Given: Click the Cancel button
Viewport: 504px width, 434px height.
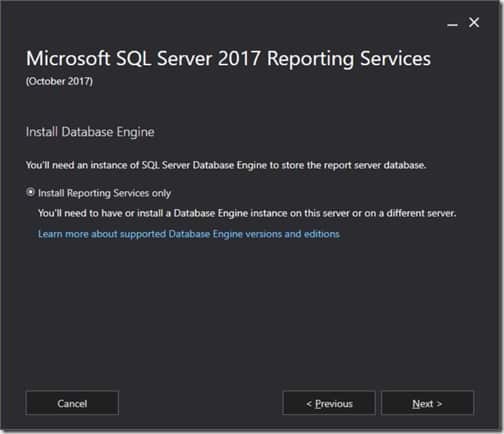Looking at the screenshot, I should click(72, 403).
